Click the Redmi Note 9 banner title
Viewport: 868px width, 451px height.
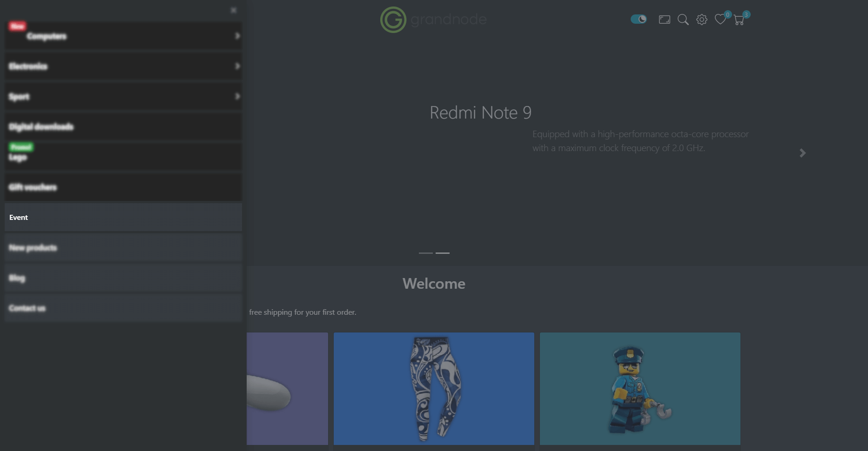[480, 113]
